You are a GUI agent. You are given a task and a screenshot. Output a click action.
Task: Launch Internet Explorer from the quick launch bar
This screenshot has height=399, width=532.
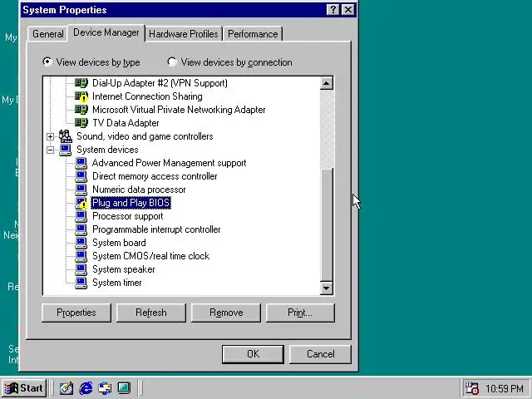[86, 388]
